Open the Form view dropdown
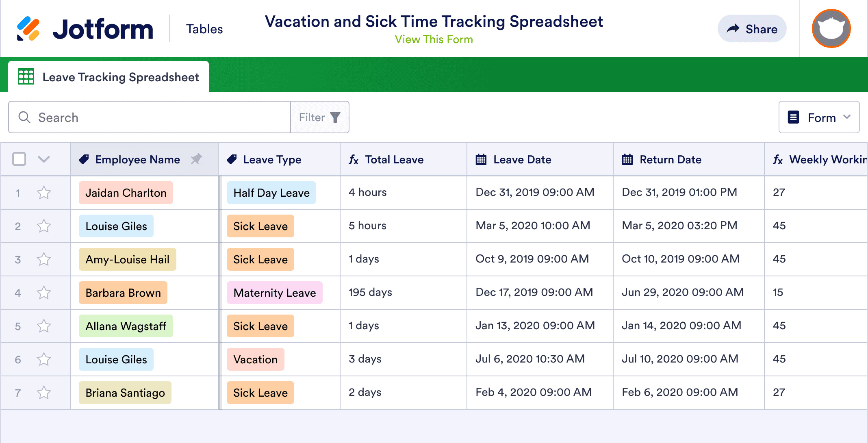This screenshot has width=868, height=443. point(819,117)
